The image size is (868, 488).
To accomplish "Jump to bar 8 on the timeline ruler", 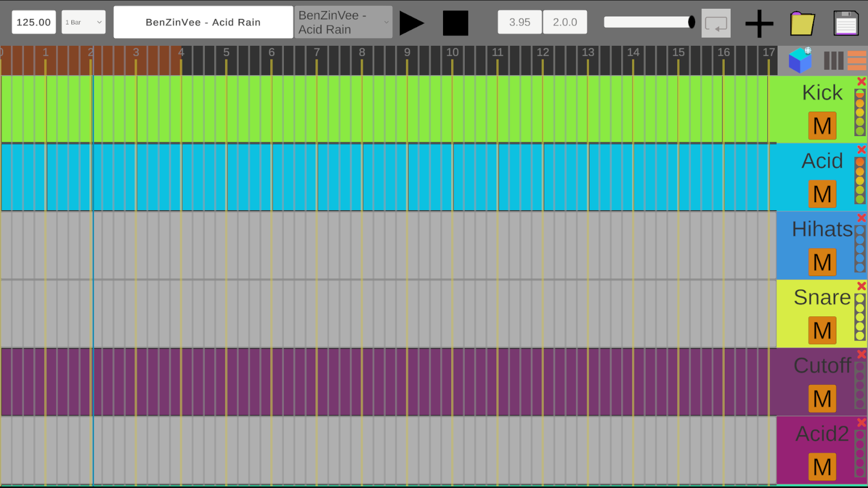I will [362, 53].
